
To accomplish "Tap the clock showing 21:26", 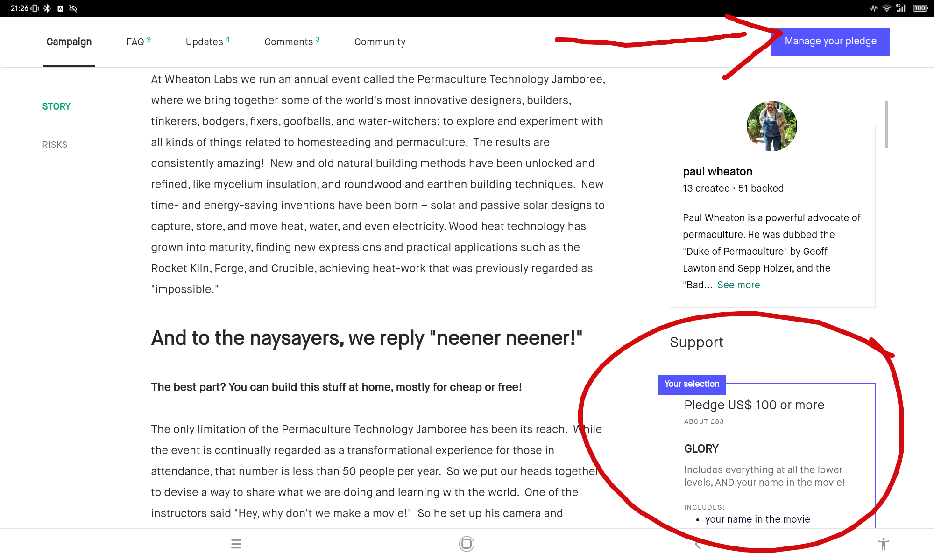I will pyautogui.click(x=19, y=8).
